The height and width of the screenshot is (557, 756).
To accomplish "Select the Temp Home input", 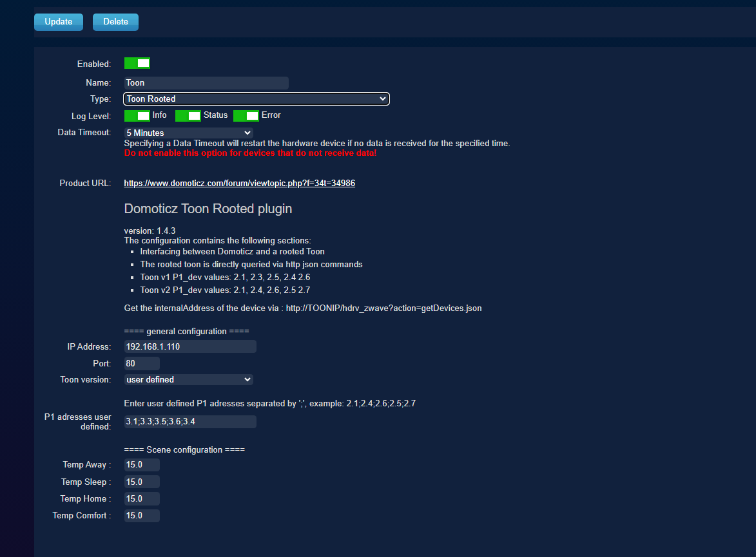I will 142,498.
